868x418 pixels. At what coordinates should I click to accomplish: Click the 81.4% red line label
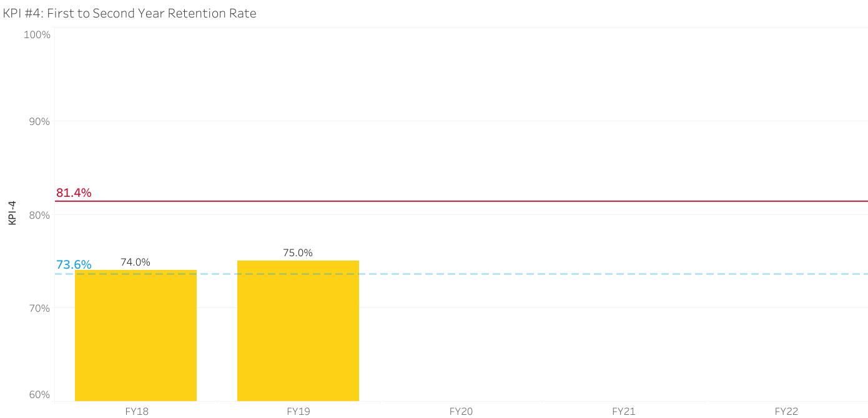point(74,193)
